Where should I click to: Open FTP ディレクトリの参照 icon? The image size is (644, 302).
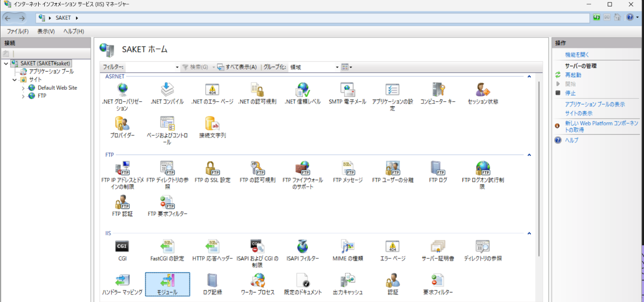tap(167, 175)
